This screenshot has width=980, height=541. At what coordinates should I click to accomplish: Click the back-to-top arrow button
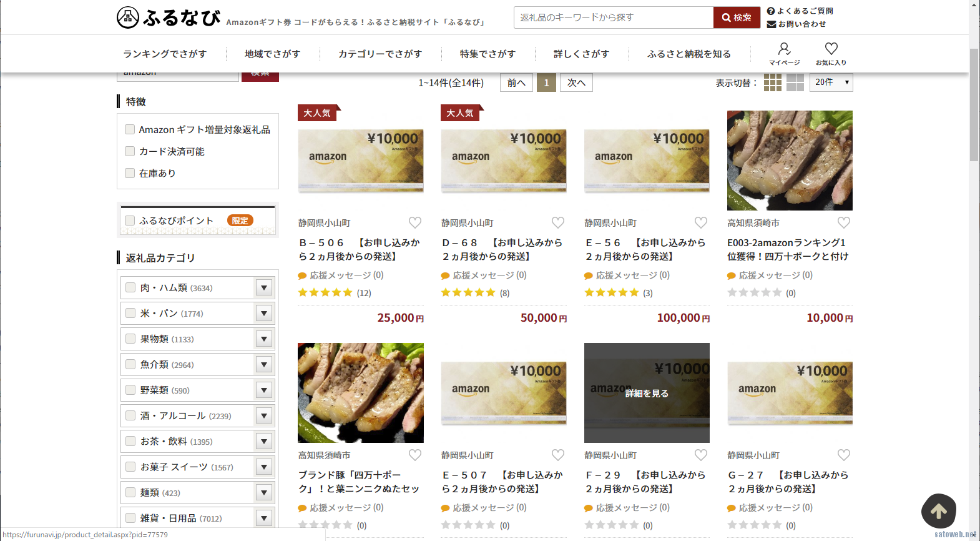(939, 511)
